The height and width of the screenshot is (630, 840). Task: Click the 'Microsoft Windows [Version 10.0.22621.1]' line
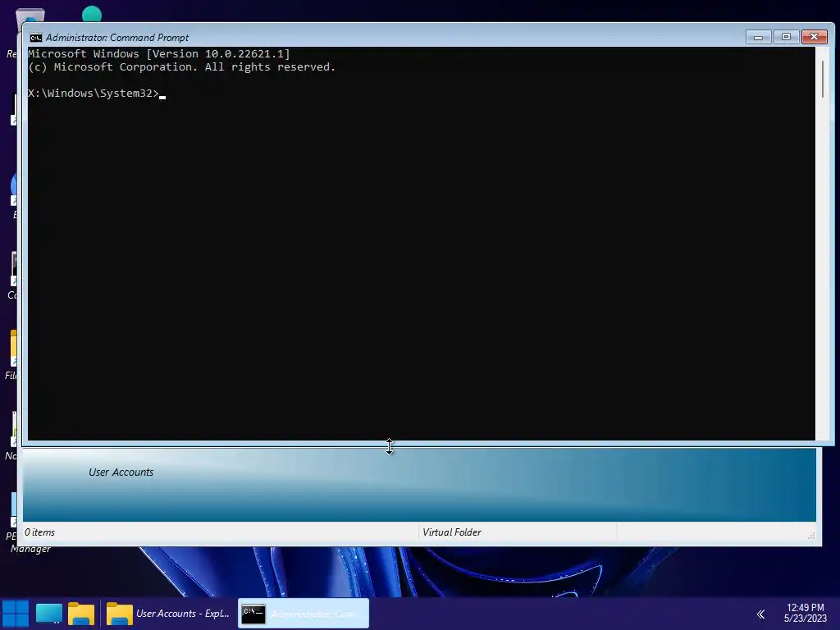159,53
